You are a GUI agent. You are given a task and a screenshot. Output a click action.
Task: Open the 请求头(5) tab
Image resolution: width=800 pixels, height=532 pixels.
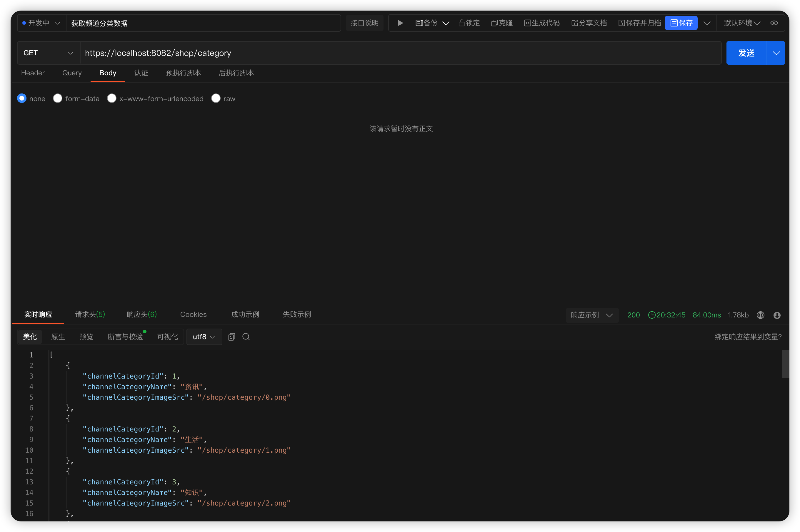90,314
